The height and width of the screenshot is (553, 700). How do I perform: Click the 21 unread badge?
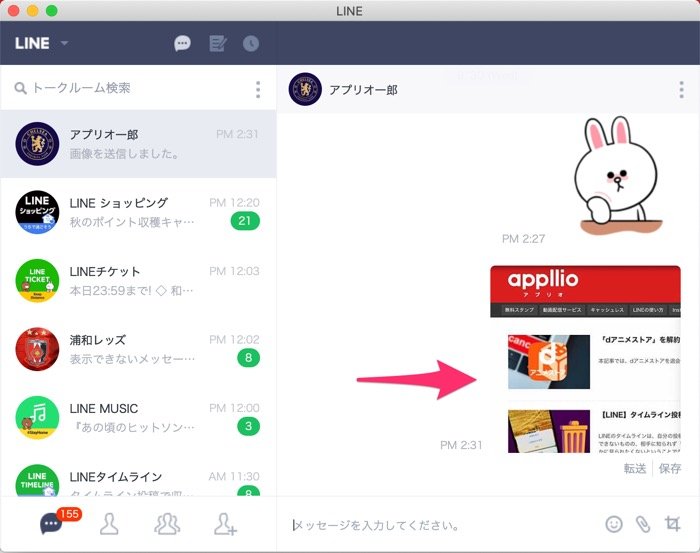pyautogui.click(x=245, y=221)
